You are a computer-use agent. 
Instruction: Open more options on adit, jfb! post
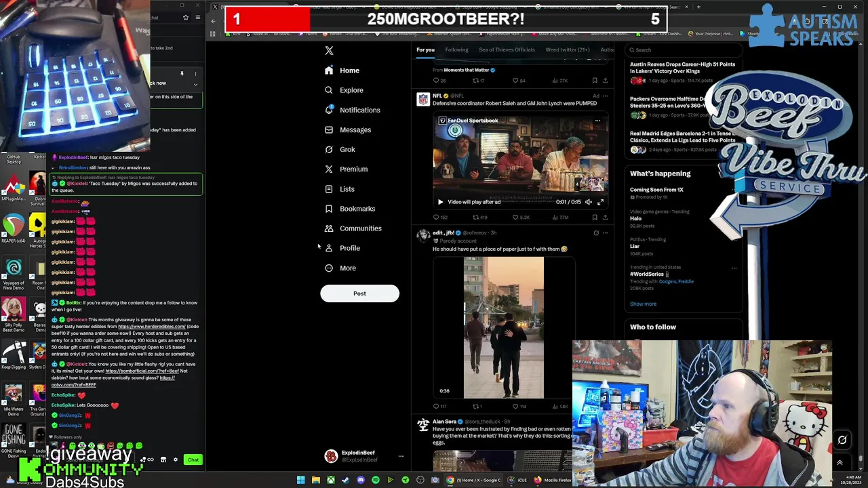(x=606, y=233)
